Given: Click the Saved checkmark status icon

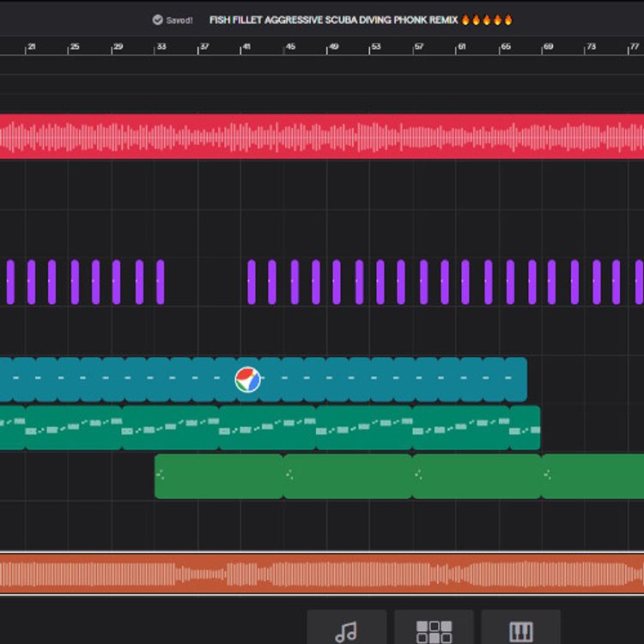Looking at the screenshot, I should (158, 20).
